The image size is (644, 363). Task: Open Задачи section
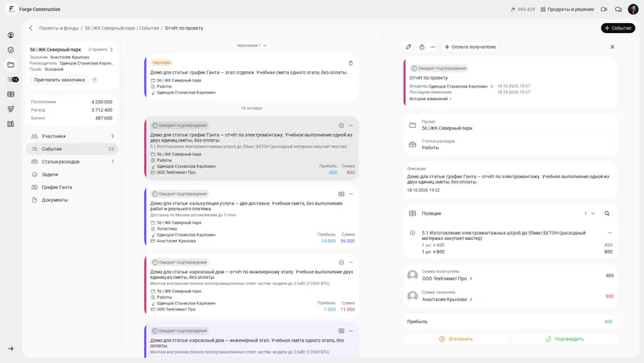tap(72, 175)
